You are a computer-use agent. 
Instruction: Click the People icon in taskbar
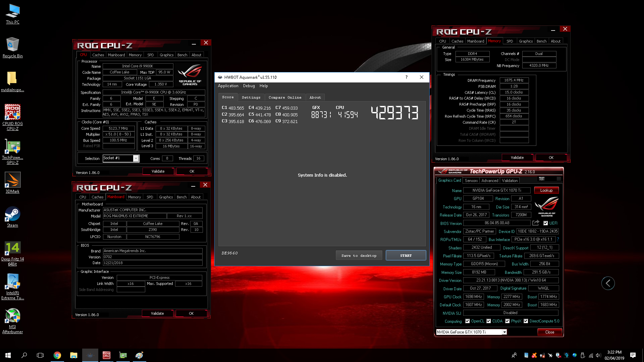pyautogui.click(x=514, y=355)
